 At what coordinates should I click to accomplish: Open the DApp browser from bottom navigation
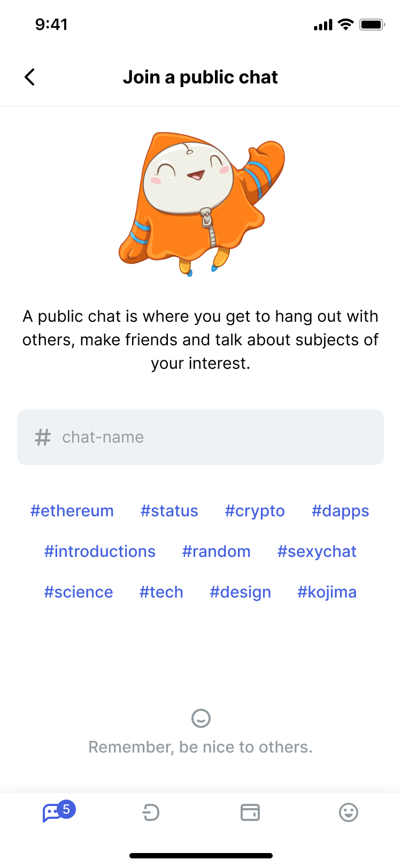point(151,812)
